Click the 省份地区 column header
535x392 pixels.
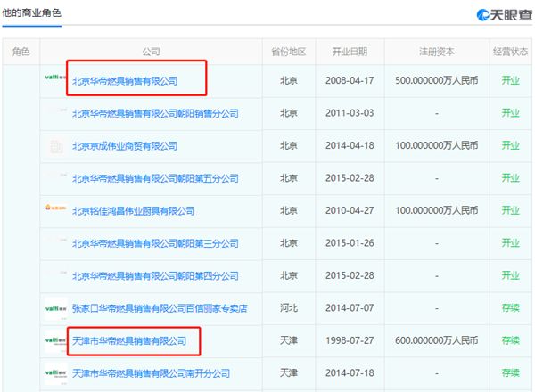click(289, 52)
